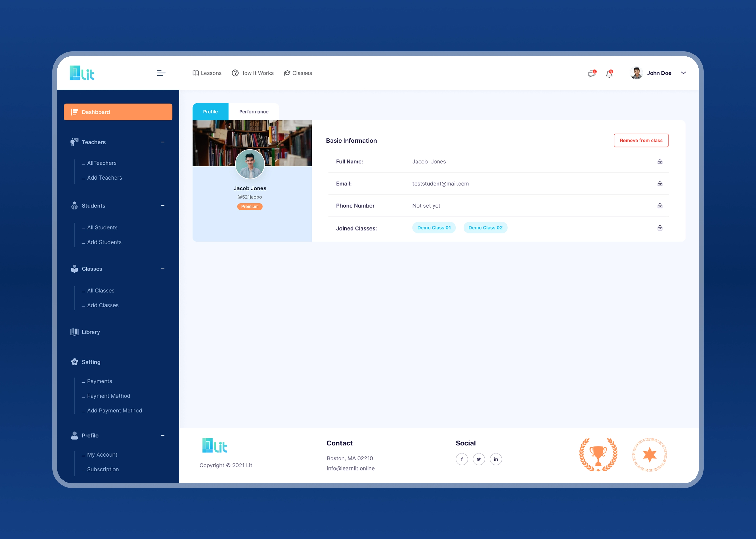Switch to the Performance tab
The image size is (756, 539).
point(254,112)
